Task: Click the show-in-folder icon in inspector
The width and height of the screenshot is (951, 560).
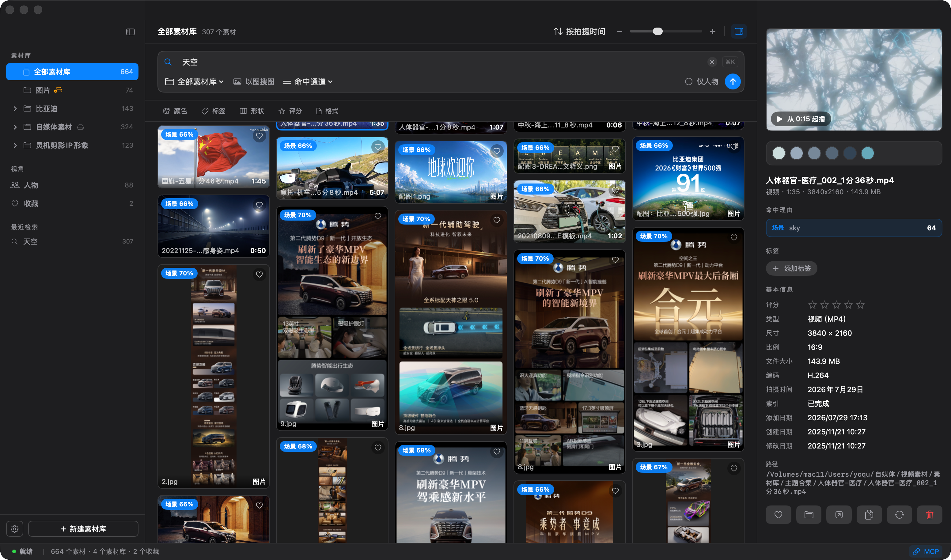Action: point(808,514)
